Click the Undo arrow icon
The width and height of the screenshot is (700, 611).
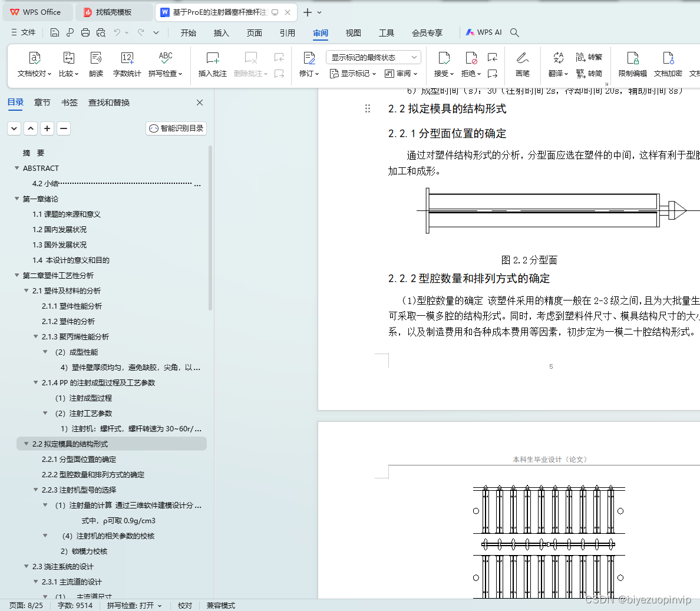click(x=117, y=32)
